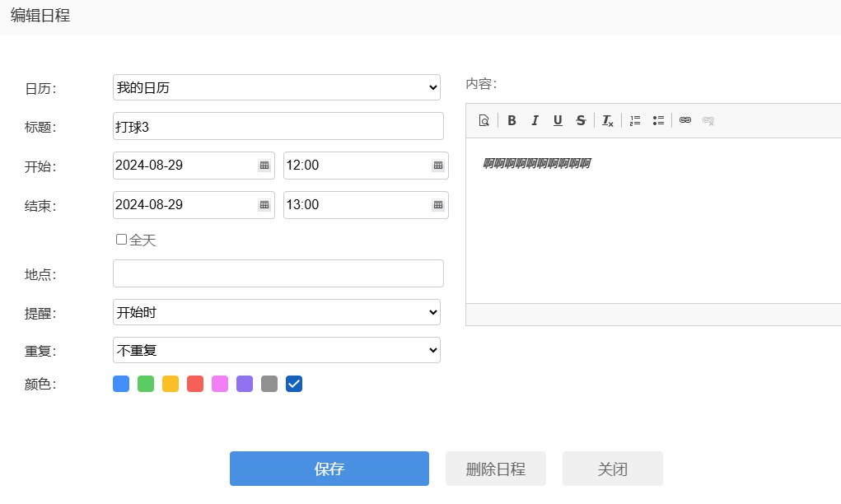Expand the 提醒 reminder dropdown

pos(277,312)
